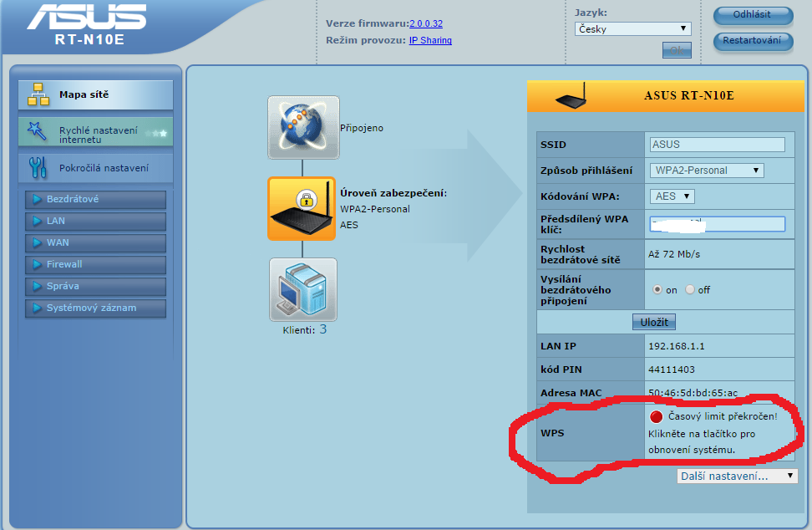
Task: Save settings with the Uložit button
Action: coord(654,322)
